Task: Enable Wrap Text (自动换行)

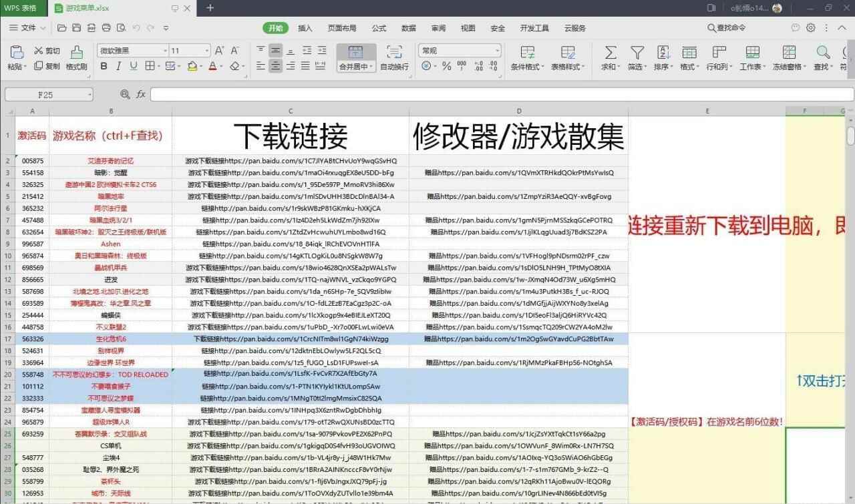Action: point(394,58)
